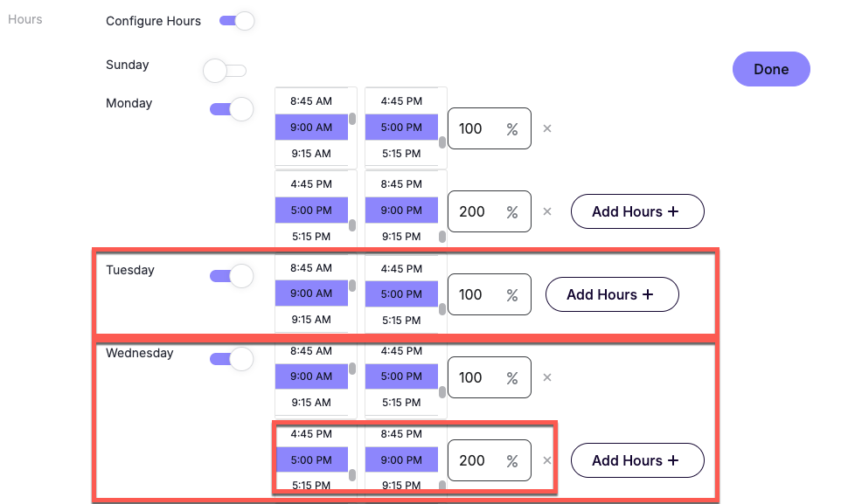This screenshot has width=855, height=504.
Task: Select 8:45 PM as Monday second end time
Action: pos(401,184)
